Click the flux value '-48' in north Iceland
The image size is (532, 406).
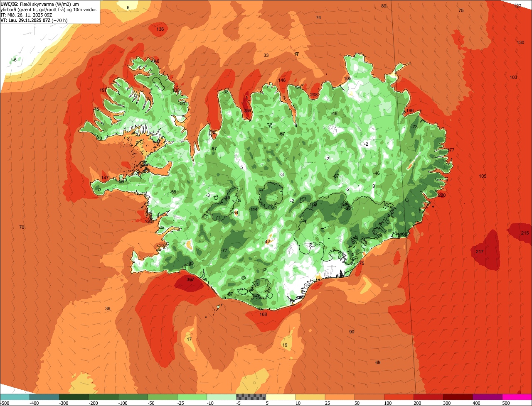pos(334,113)
